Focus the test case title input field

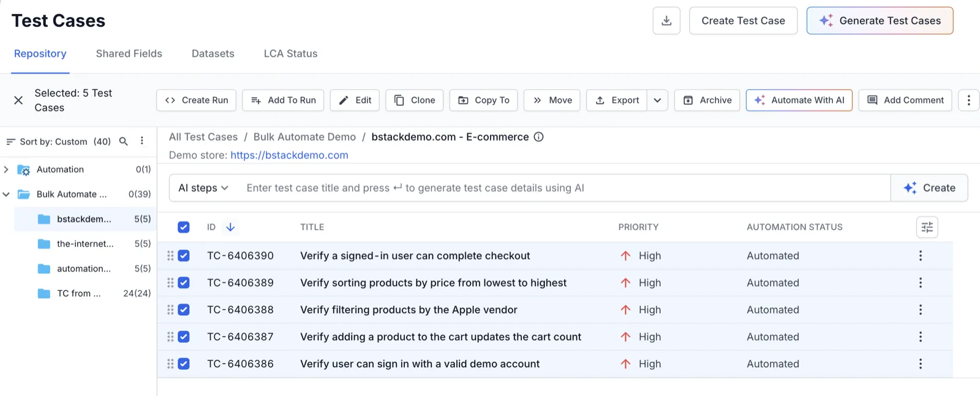click(563, 188)
